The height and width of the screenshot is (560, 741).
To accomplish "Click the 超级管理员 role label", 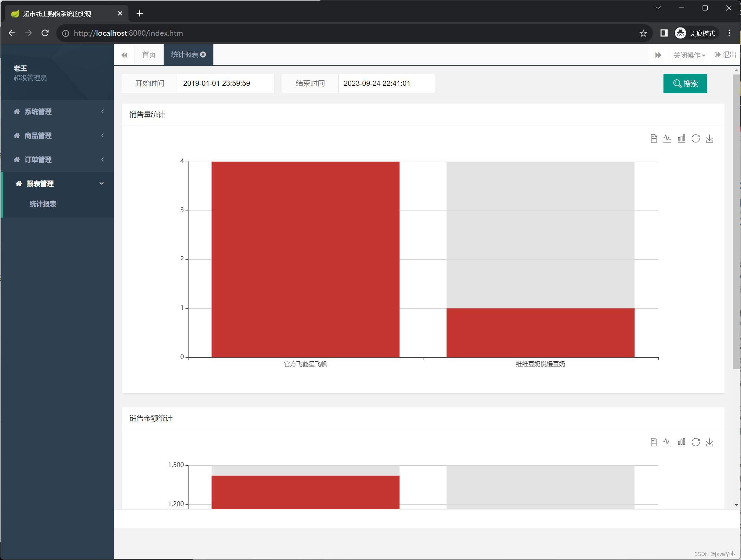I will [x=30, y=78].
